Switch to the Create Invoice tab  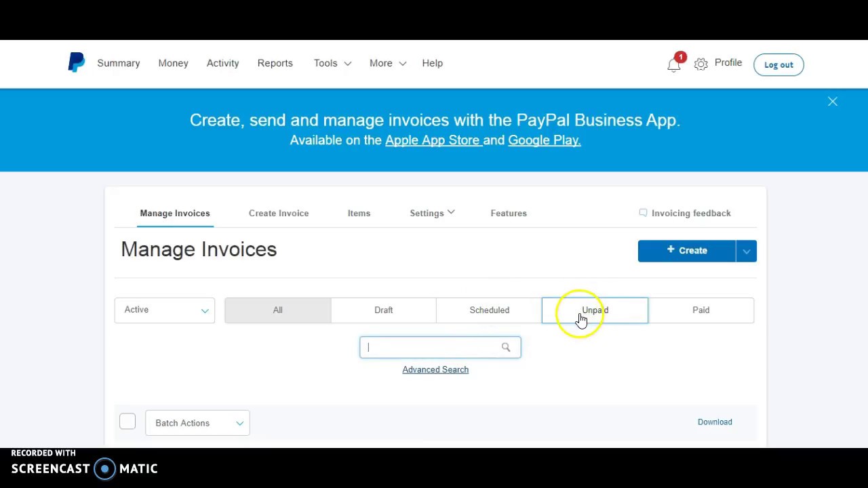click(279, 213)
